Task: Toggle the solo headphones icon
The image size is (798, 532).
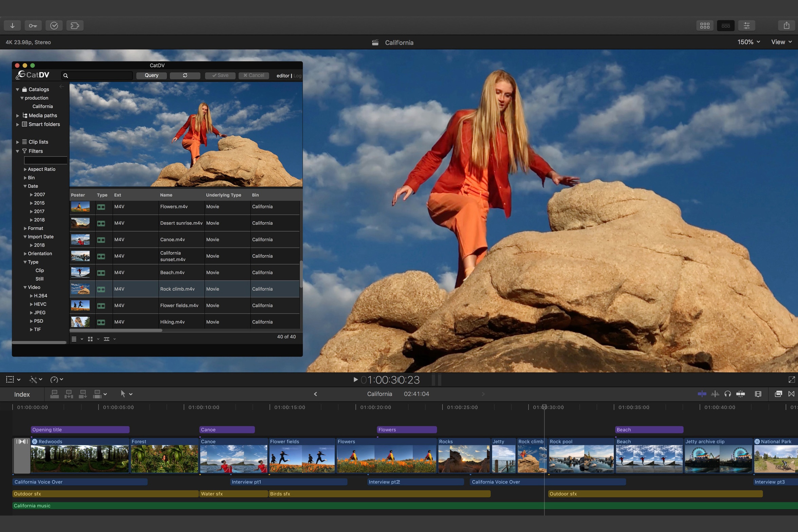Action: point(727,394)
